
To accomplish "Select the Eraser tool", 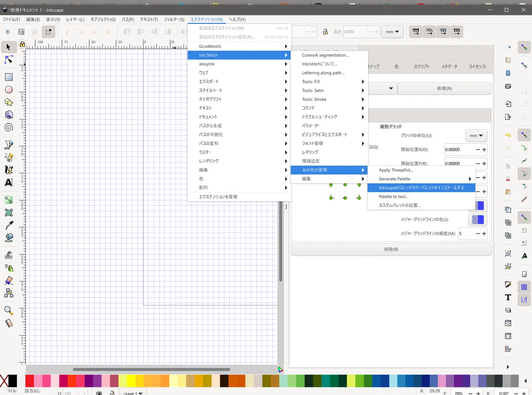I will [x=8, y=280].
